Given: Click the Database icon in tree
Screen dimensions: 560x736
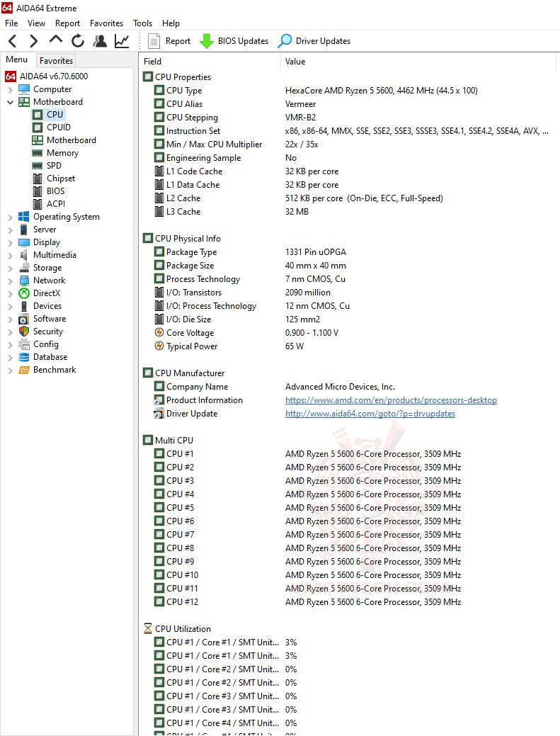Looking at the screenshot, I should (24, 357).
